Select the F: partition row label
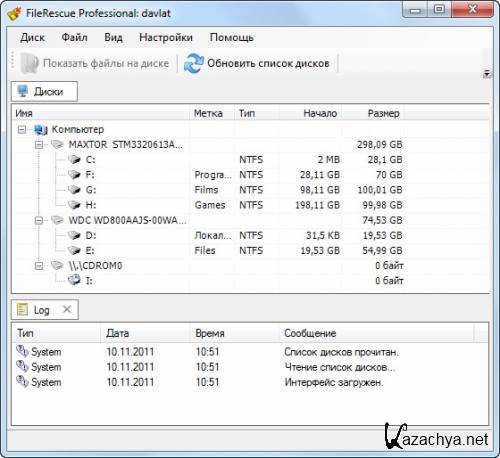 (x=90, y=175)
